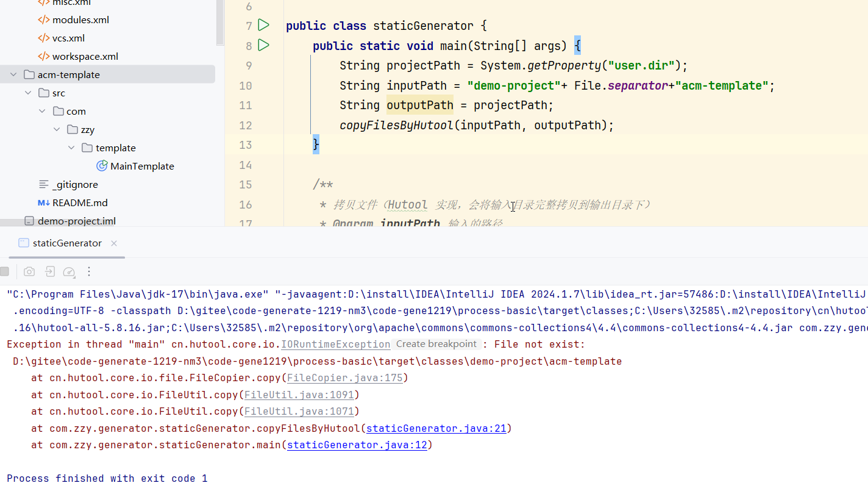Collapse the zzy package chevron
The height and width of the screenshot is (494, 868).
(57, 129)
